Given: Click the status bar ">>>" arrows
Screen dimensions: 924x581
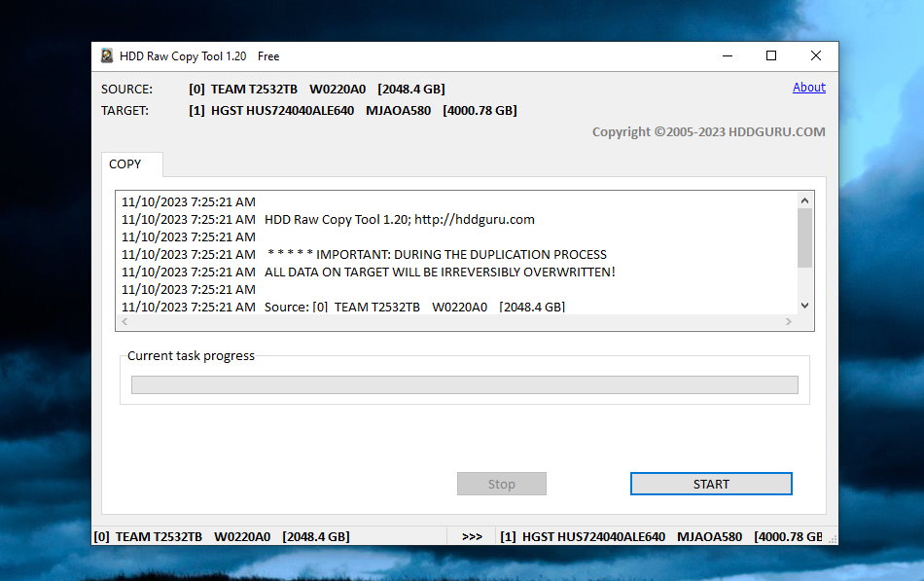Looking at the screenshot, I should [472, 537].
